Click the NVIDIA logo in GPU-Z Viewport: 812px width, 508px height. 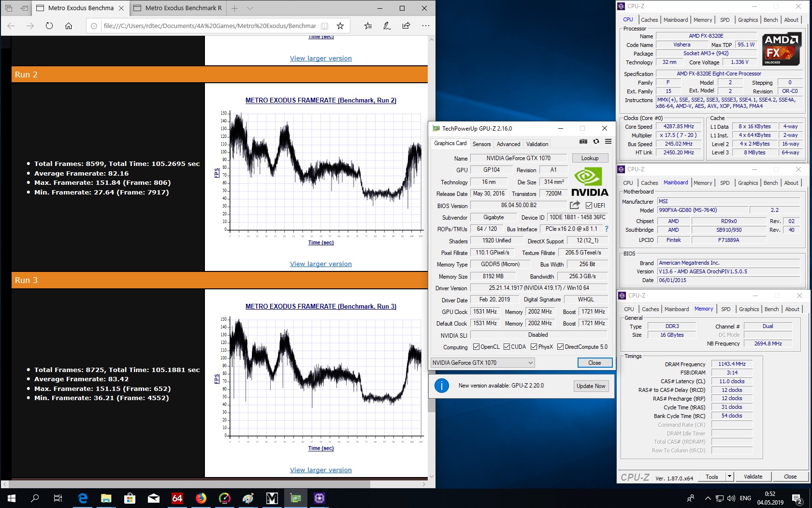pos(590,182)
